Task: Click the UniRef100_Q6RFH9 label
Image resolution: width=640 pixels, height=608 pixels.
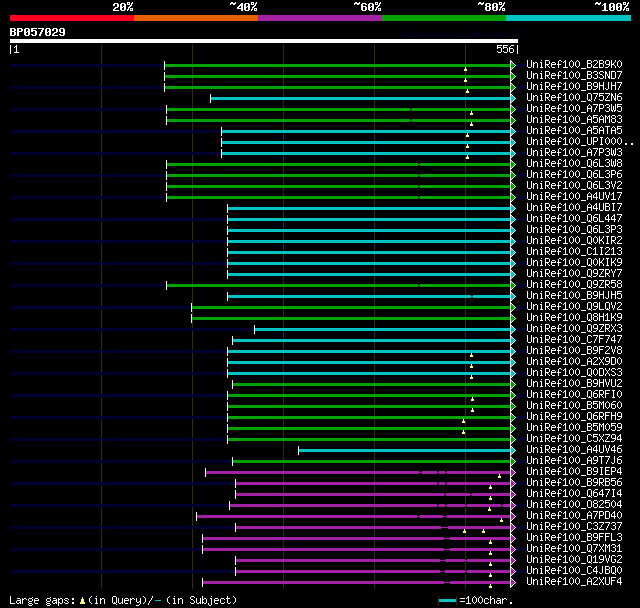Action: click(574, 417)
